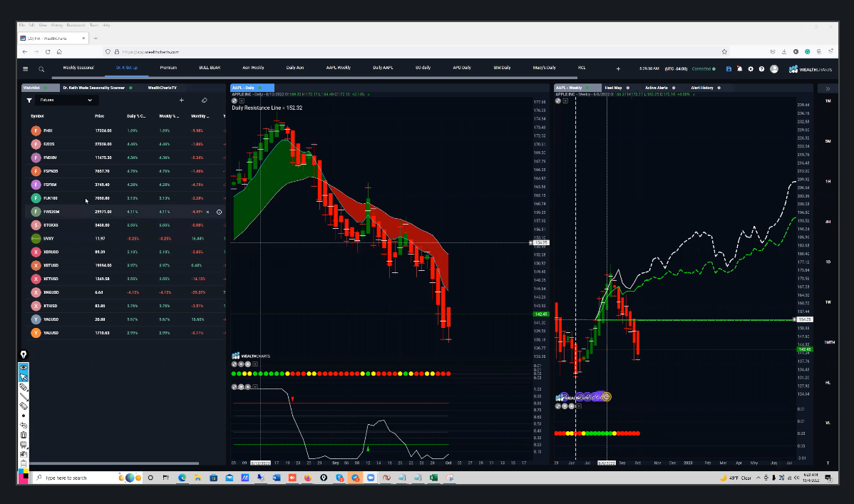Add a symbol with the watchlist plus icon
The height and width of the screenshot is (504, 854).
[x=181, y=101]
